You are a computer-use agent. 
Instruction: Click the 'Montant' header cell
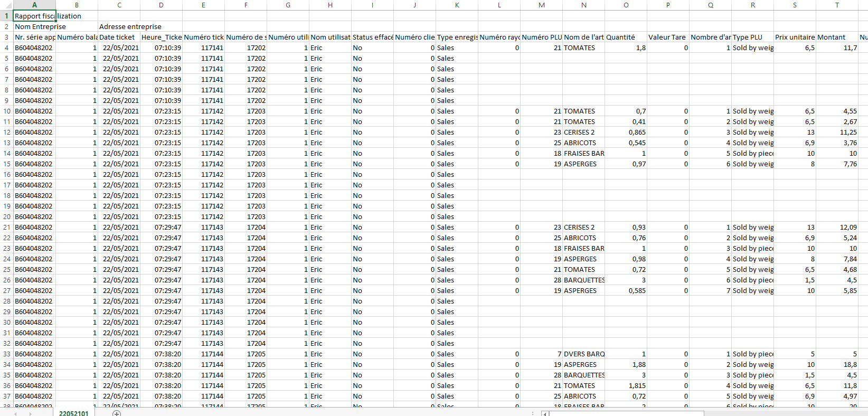coord(837,37)
